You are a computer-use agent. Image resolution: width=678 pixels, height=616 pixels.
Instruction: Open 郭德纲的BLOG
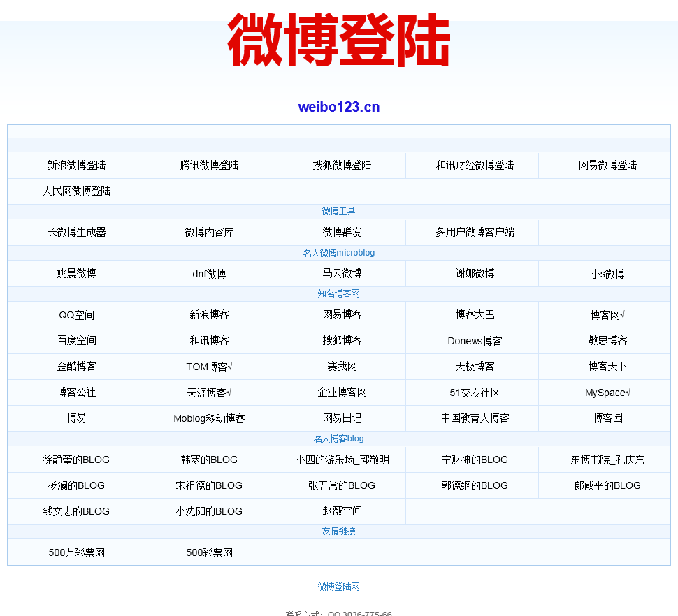[475, 485]
